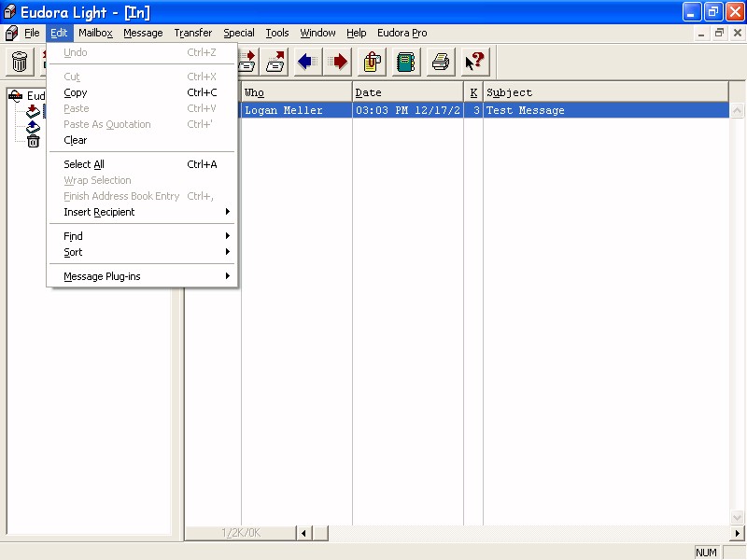Click the vertical scrollbar up arrow

click(x=737, y=111)
